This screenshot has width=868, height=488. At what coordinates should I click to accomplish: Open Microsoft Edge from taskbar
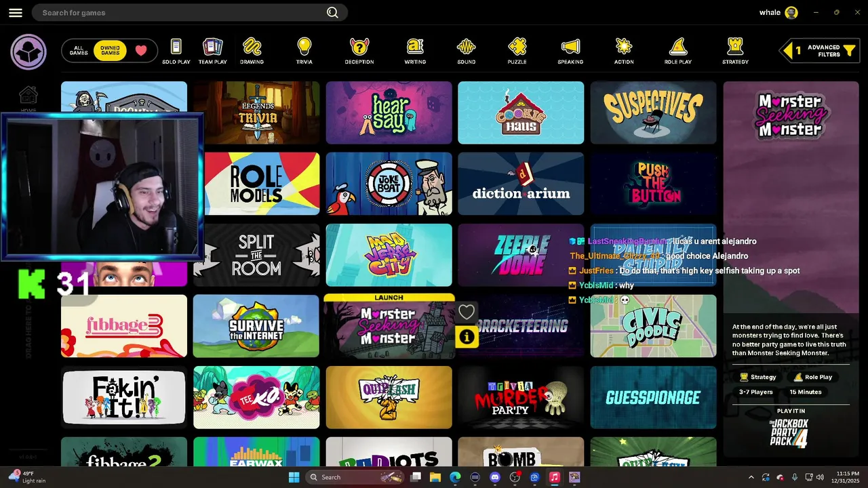click(x=455, y=477)
